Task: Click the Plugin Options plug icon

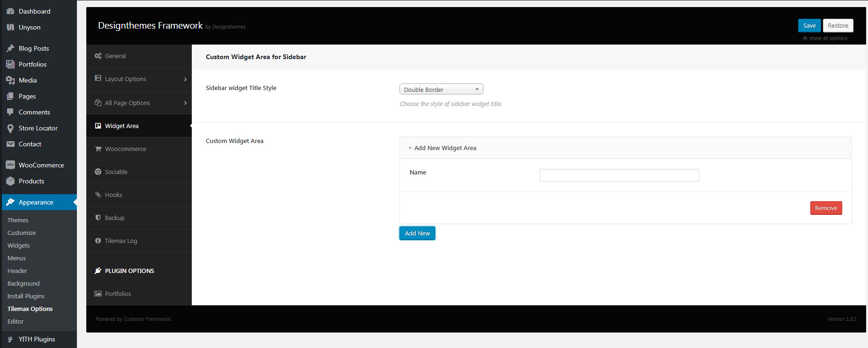Action: [98, 271]
